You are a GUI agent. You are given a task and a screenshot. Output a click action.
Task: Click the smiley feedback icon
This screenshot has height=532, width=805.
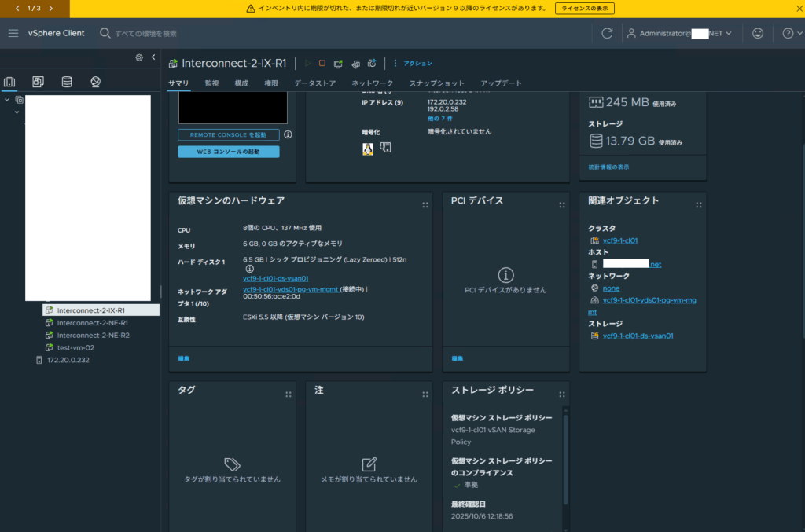(x=757, y=33)
